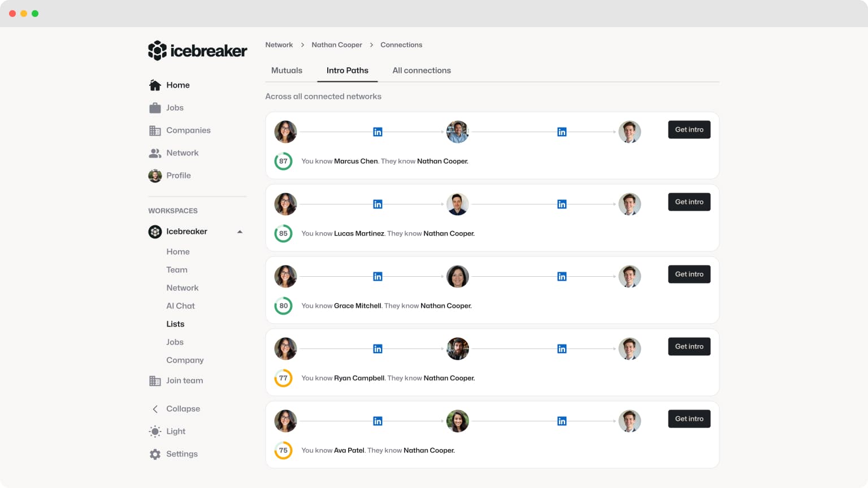Click first LinkedIn icon in Ryan Campbell row
The image size is (868, 488).
[377, 349]
